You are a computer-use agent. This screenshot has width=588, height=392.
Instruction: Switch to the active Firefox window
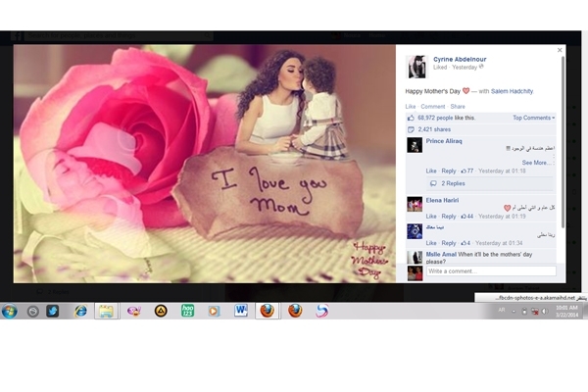[268, 311]
